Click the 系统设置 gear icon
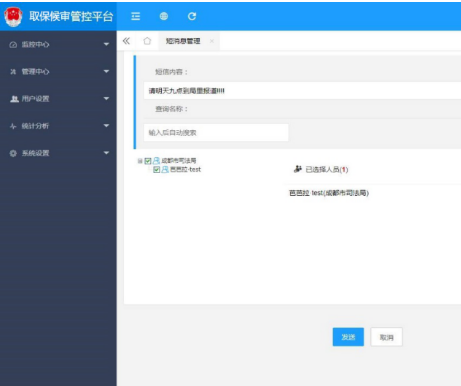 [x=13, y=153]
